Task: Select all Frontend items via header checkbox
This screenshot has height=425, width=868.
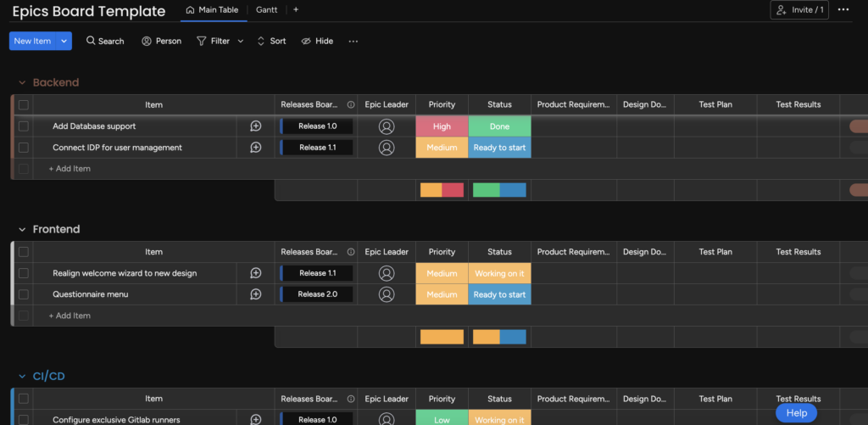Action: click(24, 252)
